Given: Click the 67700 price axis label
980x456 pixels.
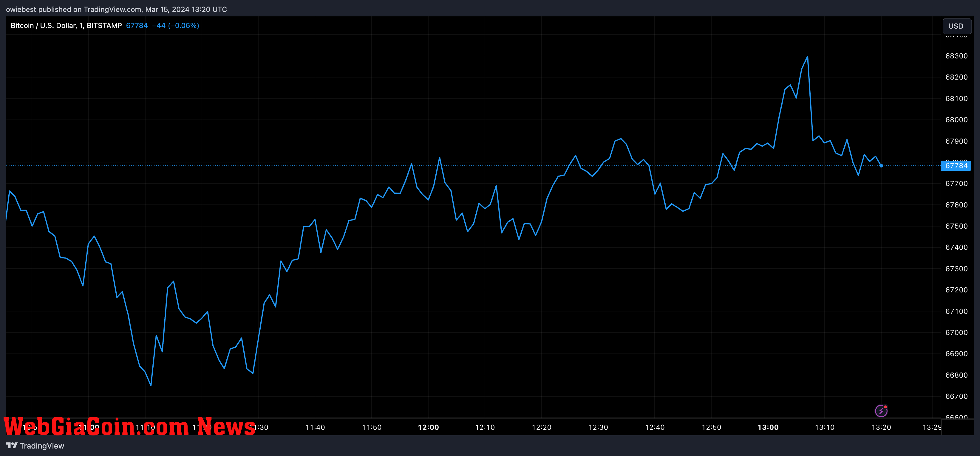Looking at the screenshot, I should [x=956, y=184].
